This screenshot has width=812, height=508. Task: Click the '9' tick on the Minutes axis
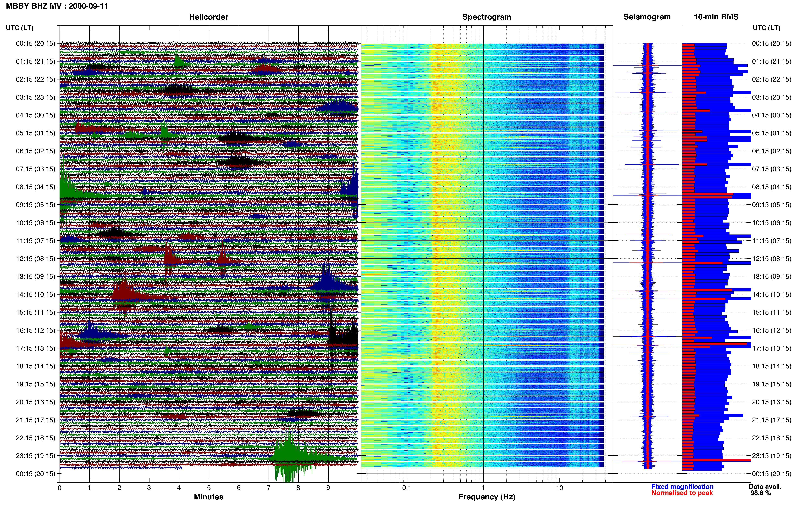click(328, 487)
